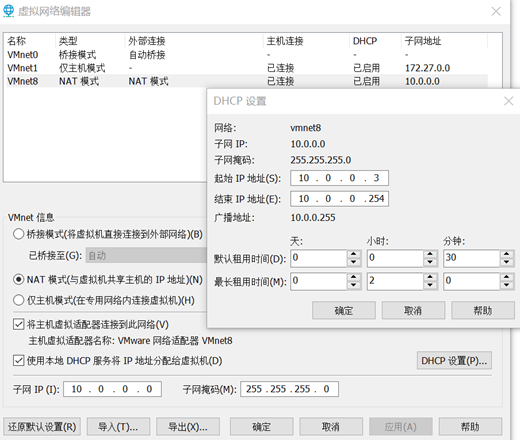Click subnet mask 255.255.255.0 in DHCP dialog
520x440 pixels.
(321, 160)
